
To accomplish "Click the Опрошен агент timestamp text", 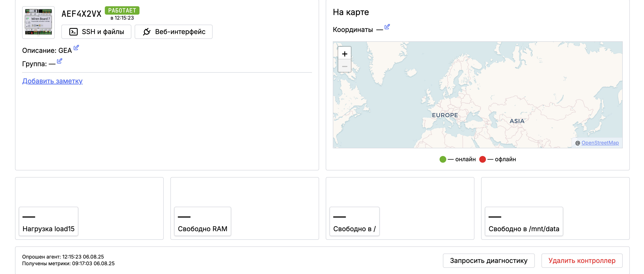I will 63,257.
